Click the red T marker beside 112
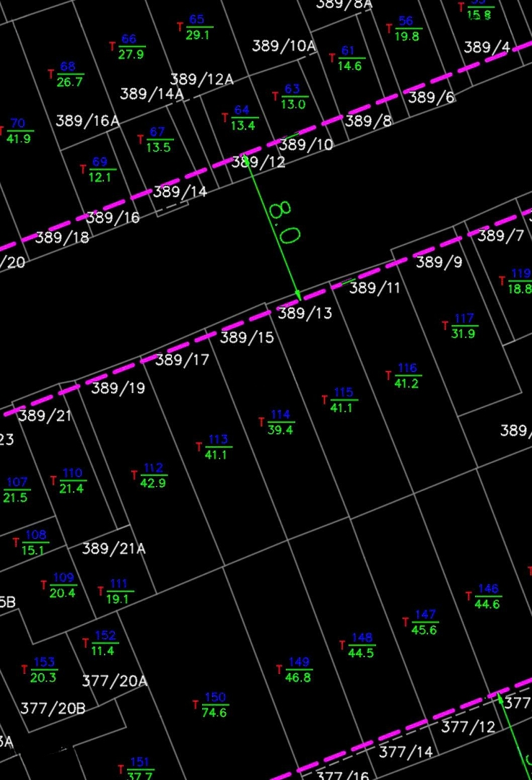 [134, 475]
